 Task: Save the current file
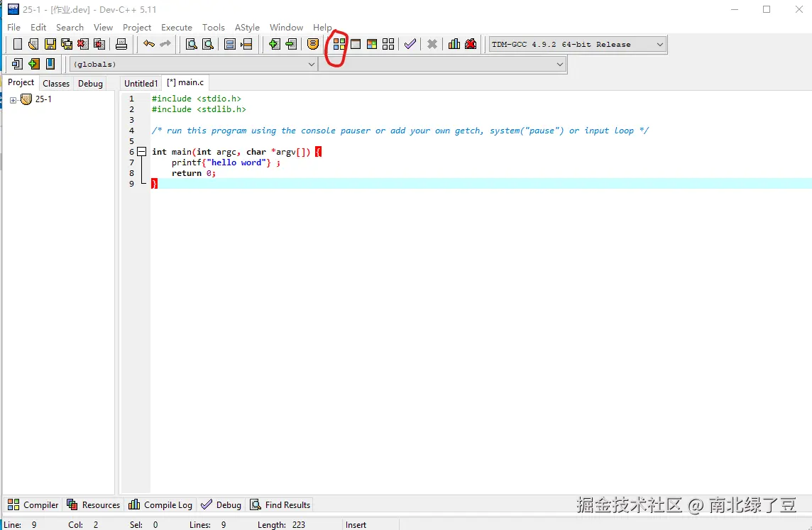pyautogui.click(x=50, y=44)
